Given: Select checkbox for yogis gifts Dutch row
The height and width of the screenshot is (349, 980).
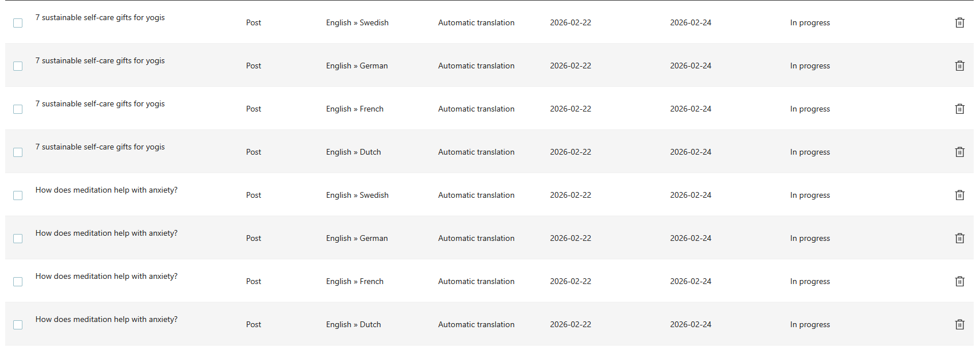Looking at the screenshot, I should pos(18,152).
